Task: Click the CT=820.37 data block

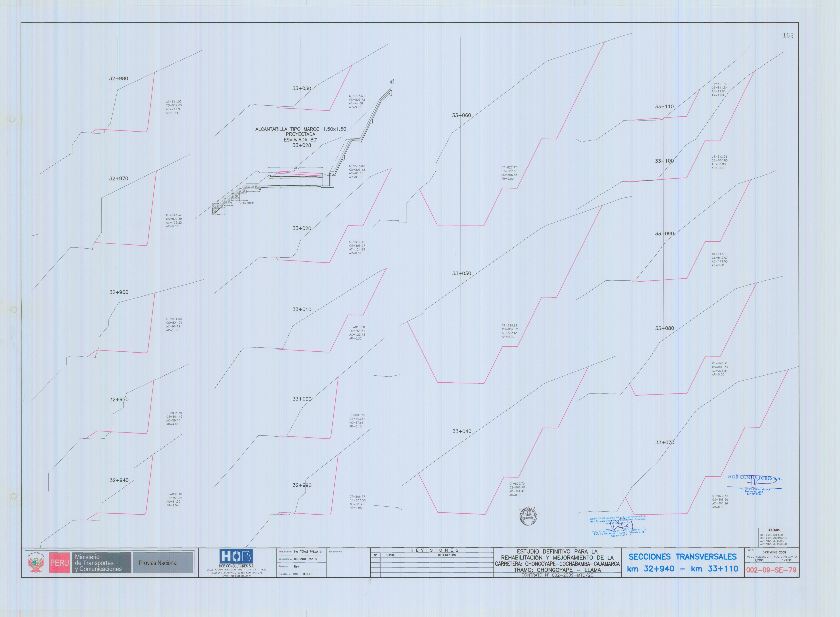Action: click(x=720, y=369)
